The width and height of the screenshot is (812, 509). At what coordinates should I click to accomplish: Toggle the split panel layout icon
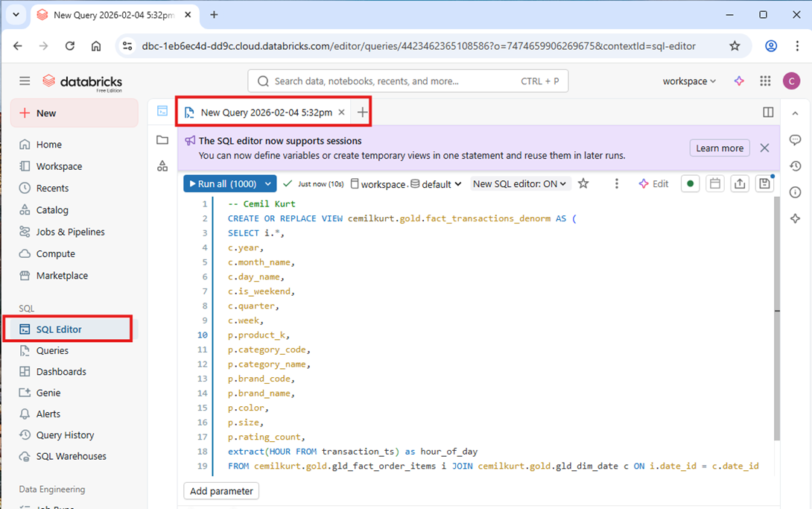tap(768, 113)
